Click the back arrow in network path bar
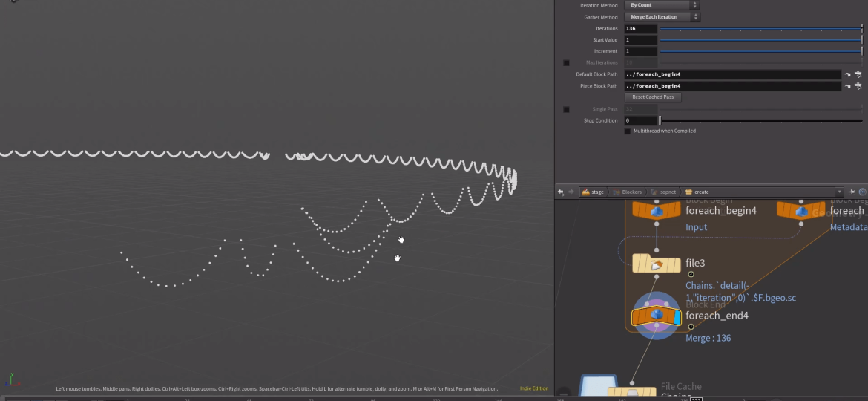 pyautogui.click(x=561, y=192)
